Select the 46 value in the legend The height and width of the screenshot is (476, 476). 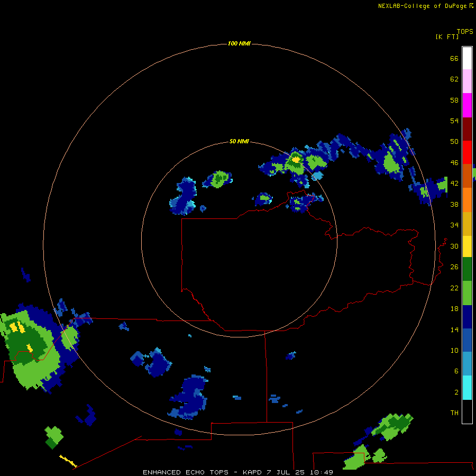tap(454, 163)
